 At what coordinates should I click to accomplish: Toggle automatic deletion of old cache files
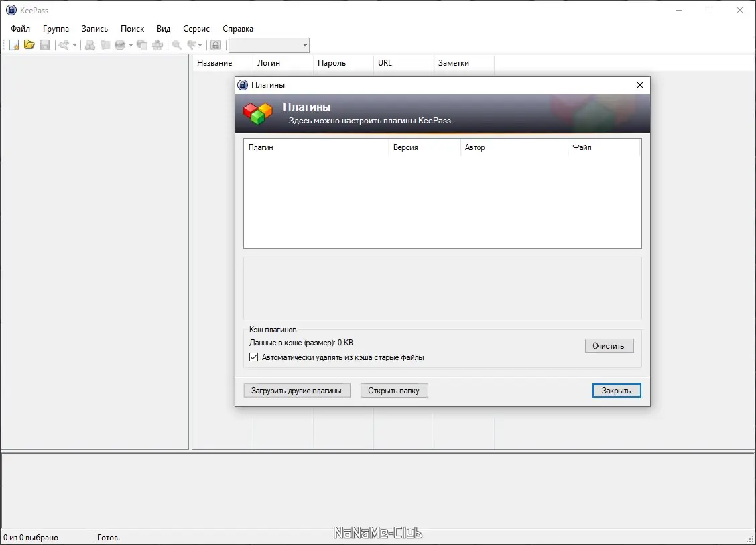pos(253,357)
